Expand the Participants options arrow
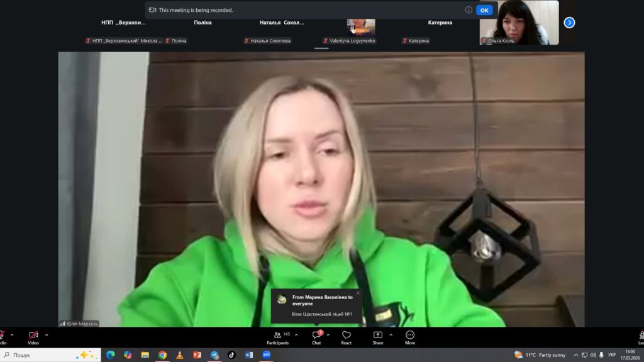 296,335
